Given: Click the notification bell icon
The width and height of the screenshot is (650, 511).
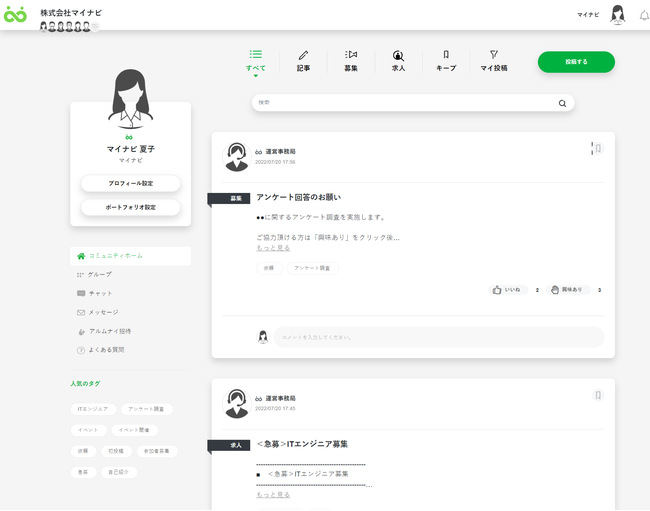Looking at the screenshot, I should click(644, 15).
